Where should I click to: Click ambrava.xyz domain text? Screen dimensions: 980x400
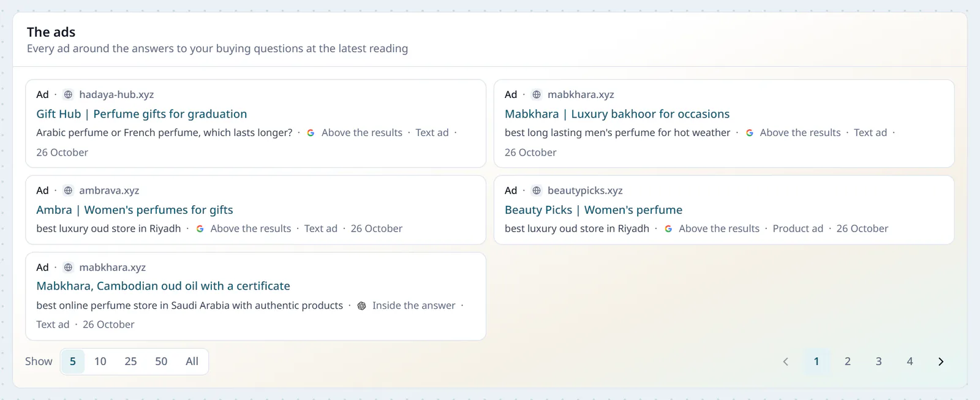[109, 191]
